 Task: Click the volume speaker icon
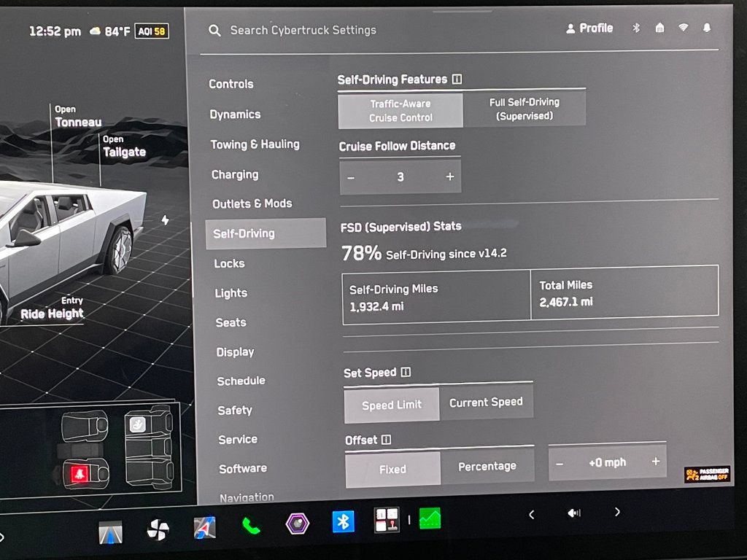tap(574, 513)
